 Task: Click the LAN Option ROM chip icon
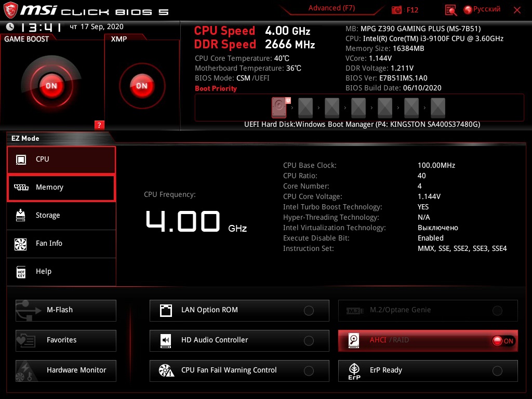(166, 311)
